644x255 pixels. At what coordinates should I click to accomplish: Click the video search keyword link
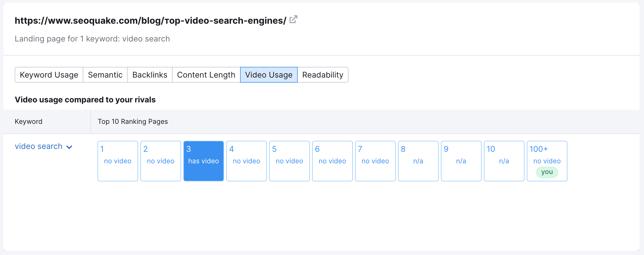point(38,146)
